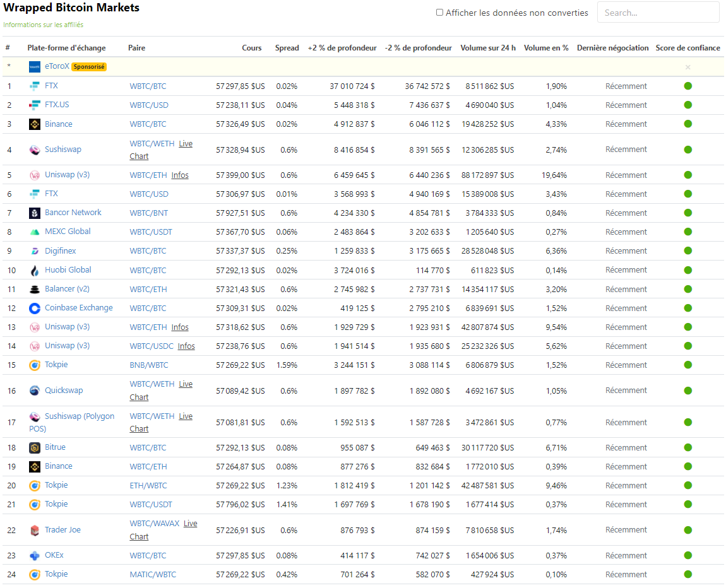Open the WBTC/BTC pair on FTX
This screenshot has width=726, height=588.
coord(148,86)
